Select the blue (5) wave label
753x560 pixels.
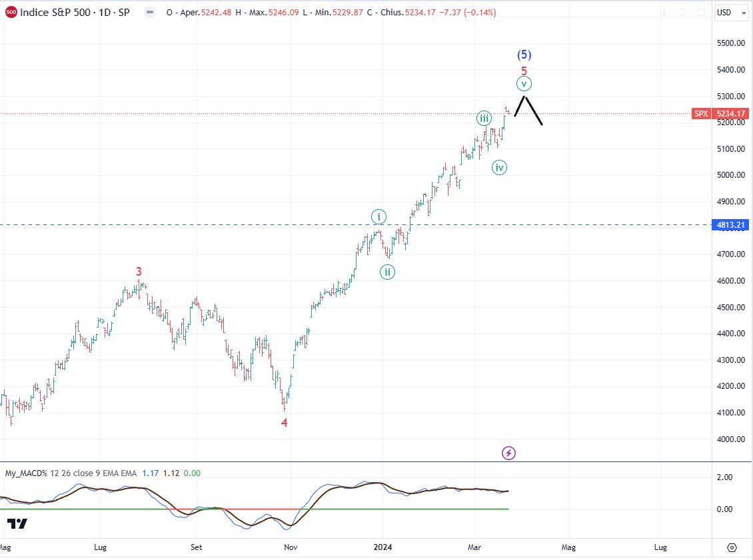tap(524, 55)
